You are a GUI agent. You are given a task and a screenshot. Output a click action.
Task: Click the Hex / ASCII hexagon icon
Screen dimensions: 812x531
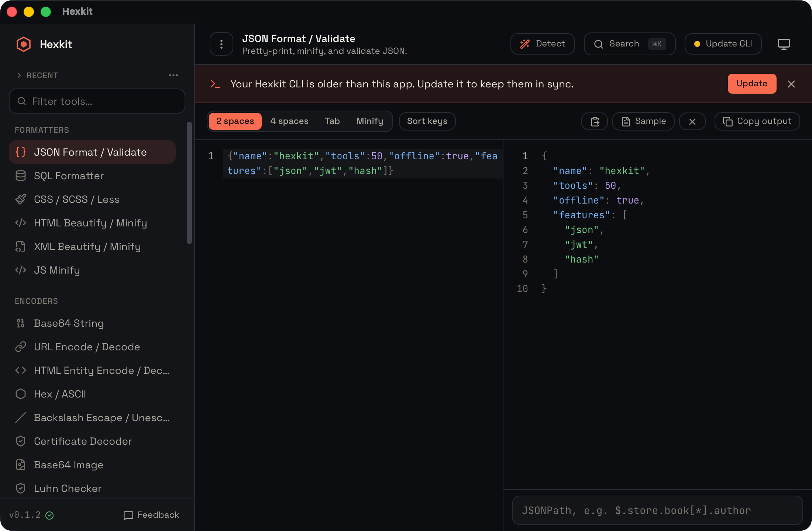point(21,394)
